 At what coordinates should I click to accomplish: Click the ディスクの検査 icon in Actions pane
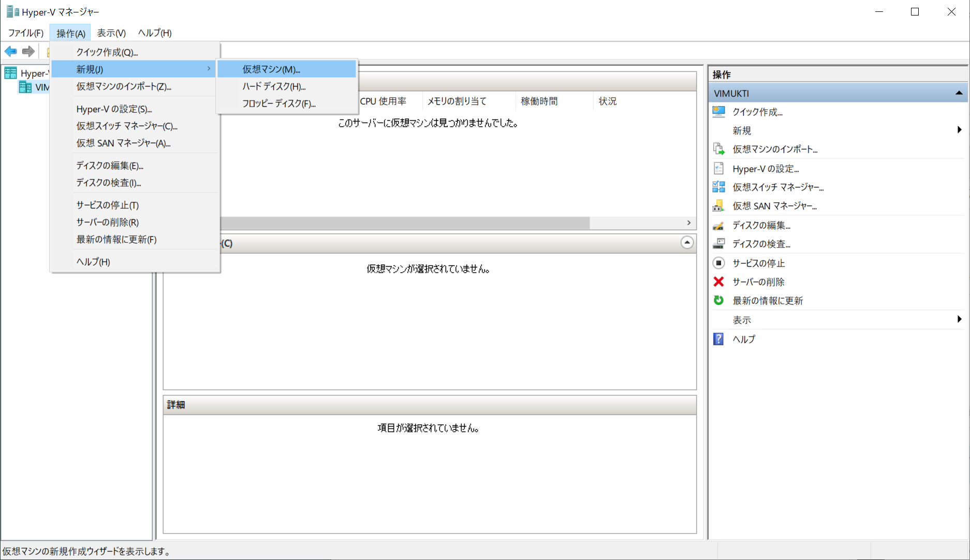719,243
